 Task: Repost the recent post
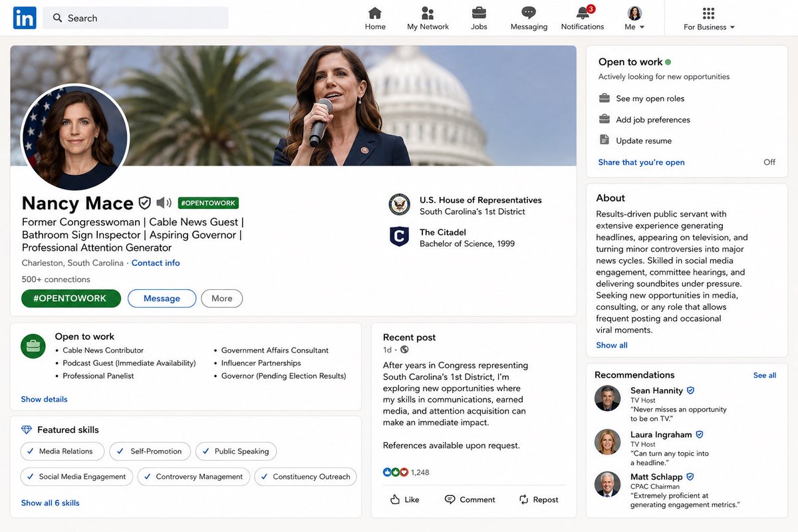point(539,499)
